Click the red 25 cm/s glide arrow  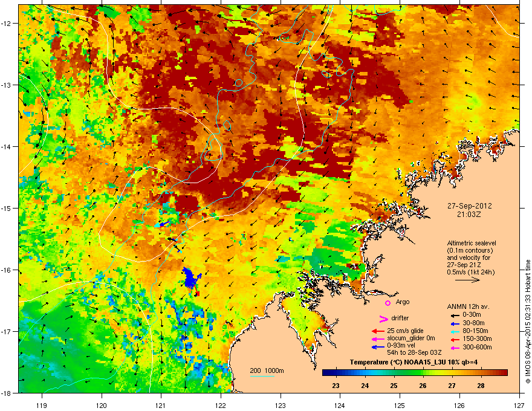point(378,331)
